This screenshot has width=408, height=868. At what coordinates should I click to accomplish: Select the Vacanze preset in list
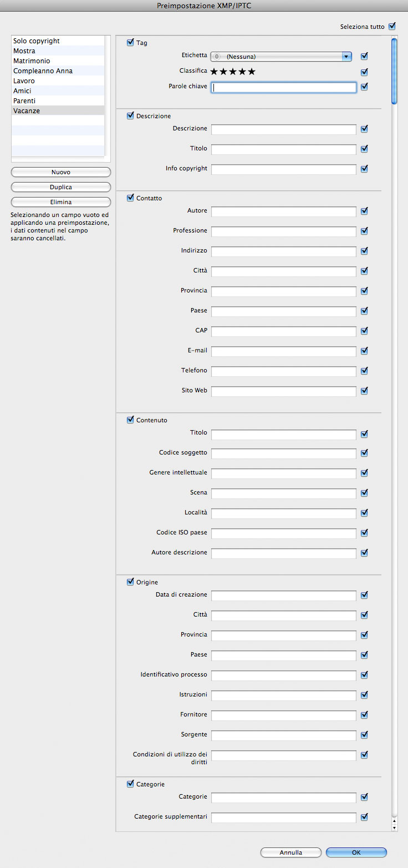click(x=58, y=110)
